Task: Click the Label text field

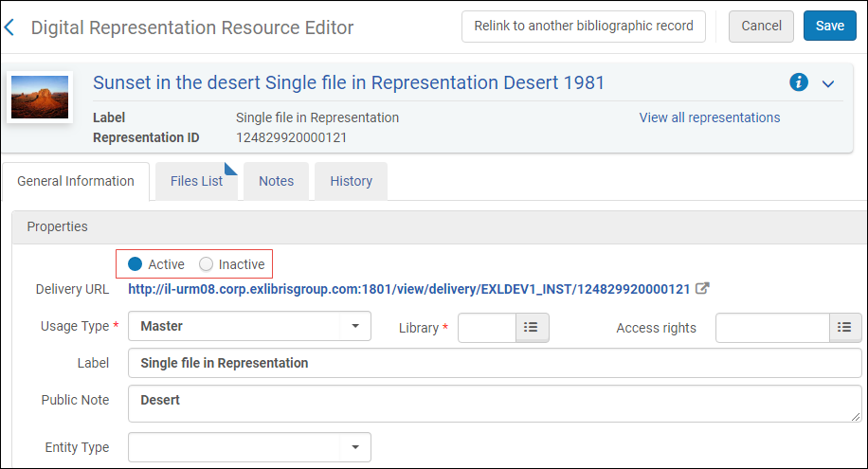Action: click(x=495, y=363)
